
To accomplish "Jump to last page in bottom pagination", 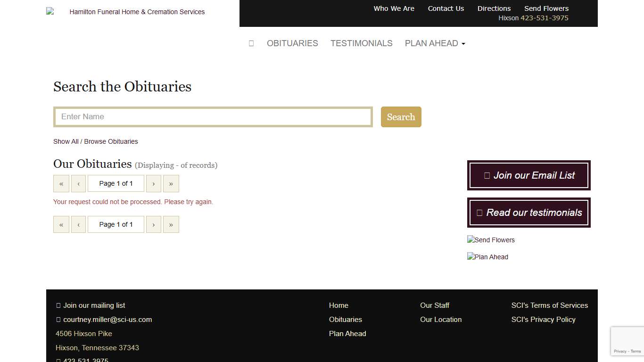I will (171, 225).
